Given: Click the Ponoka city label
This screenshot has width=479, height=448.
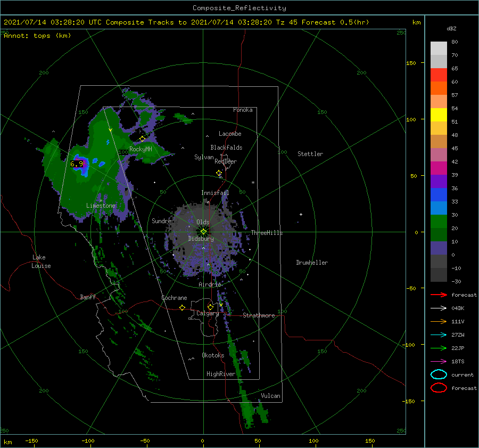Looking at the screenshot, I should 243,110.
